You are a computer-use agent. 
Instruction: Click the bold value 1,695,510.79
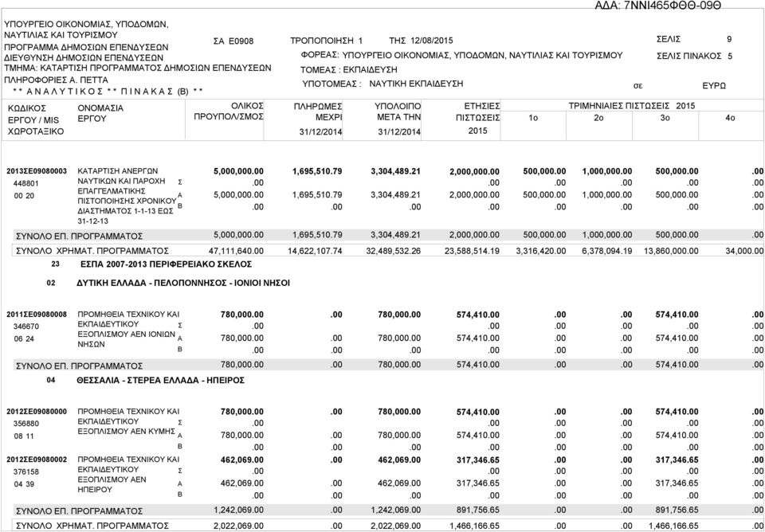point(317,171)
